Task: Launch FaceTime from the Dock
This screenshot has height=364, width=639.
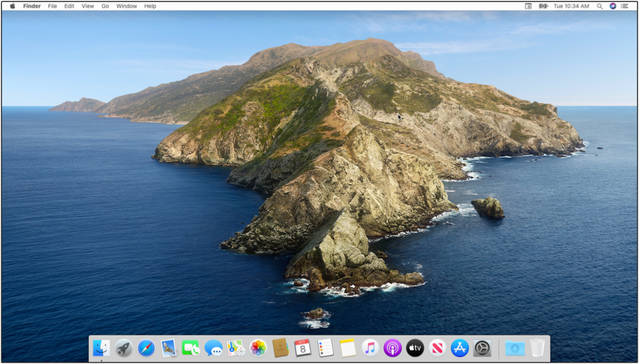Action: pos(191,348)
